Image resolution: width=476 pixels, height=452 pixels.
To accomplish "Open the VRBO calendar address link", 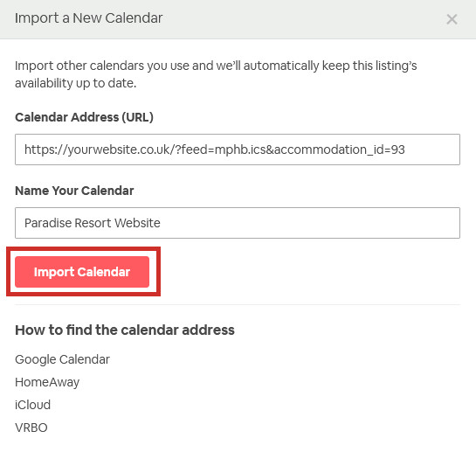I will pyautogui.click(x=31, y=428).
